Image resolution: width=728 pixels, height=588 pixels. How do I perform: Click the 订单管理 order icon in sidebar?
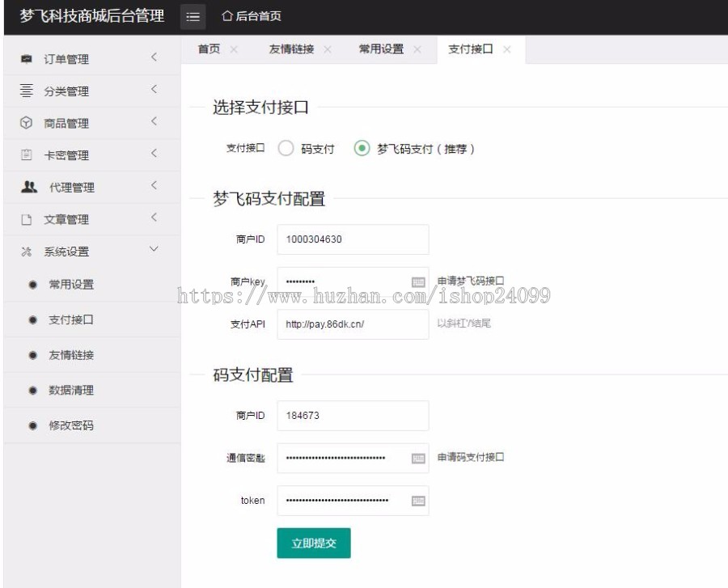click(28, 58)
